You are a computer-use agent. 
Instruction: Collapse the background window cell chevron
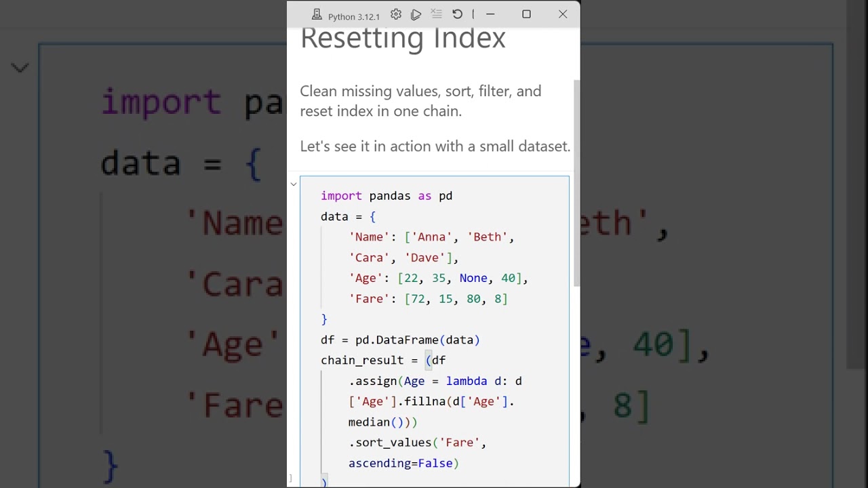click(20, 68)
